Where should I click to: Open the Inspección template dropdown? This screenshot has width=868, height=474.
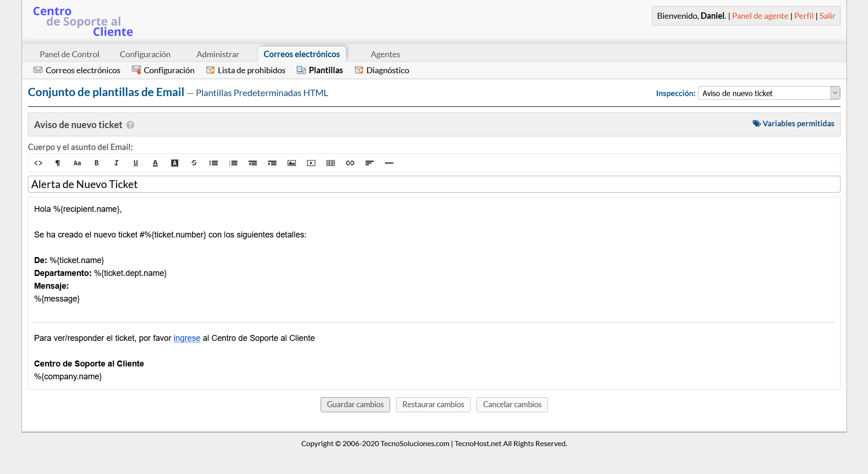768,93
